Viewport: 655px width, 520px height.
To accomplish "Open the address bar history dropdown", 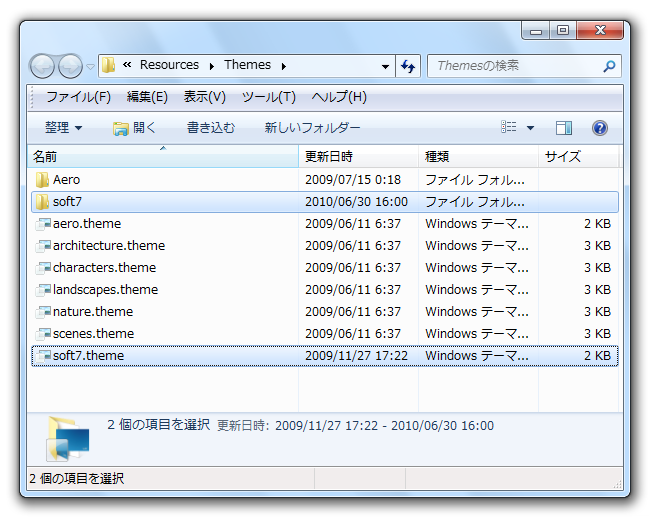I will pos(385,66).
